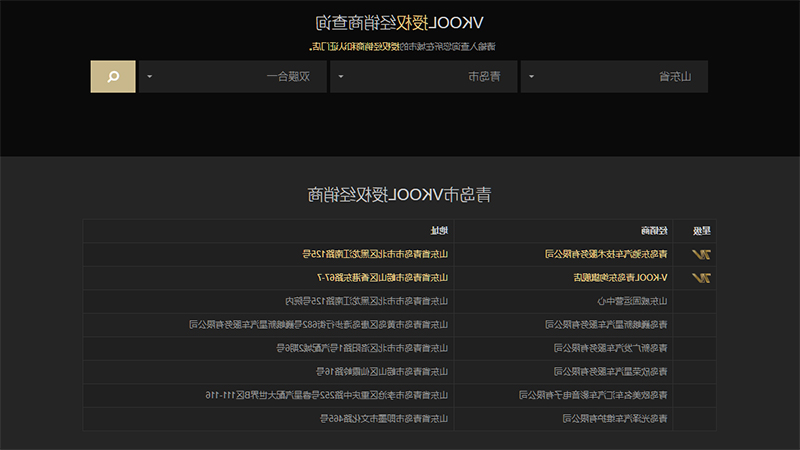Click address 崂山区香港东路67-7
This screenshot has width=800, height=450.
[383, 278]
